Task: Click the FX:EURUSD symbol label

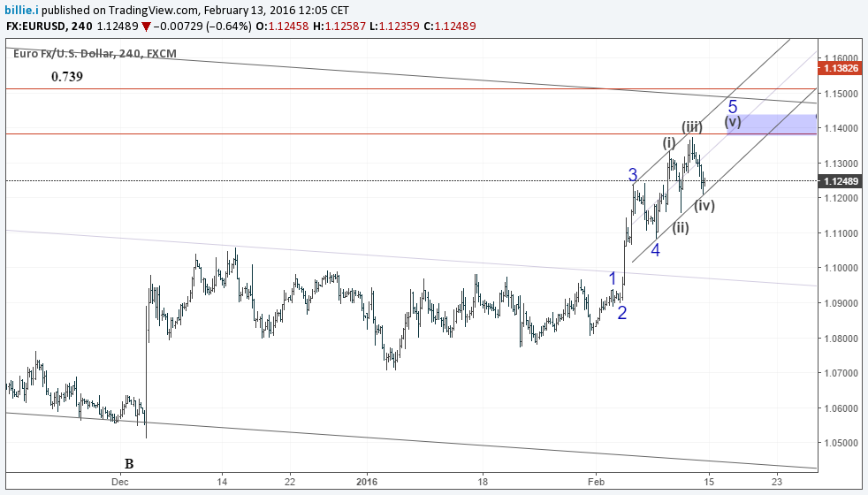Action: click(36, 26)
